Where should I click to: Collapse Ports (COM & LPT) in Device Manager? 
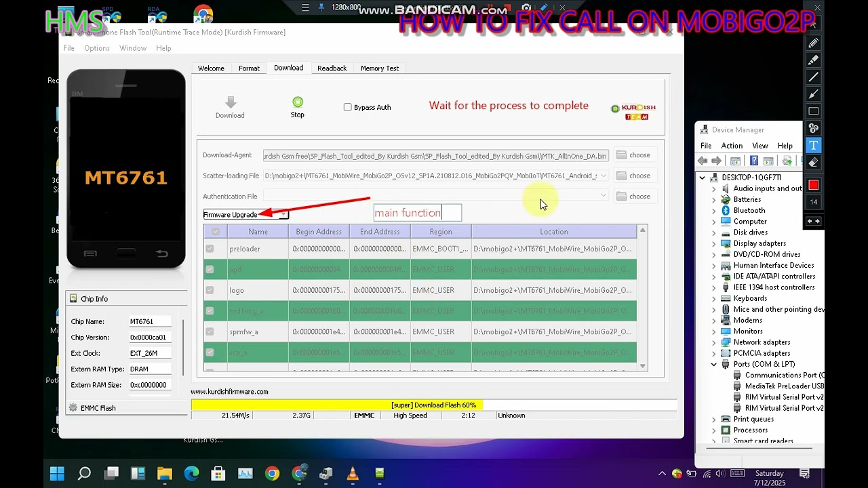pos(713,364)
